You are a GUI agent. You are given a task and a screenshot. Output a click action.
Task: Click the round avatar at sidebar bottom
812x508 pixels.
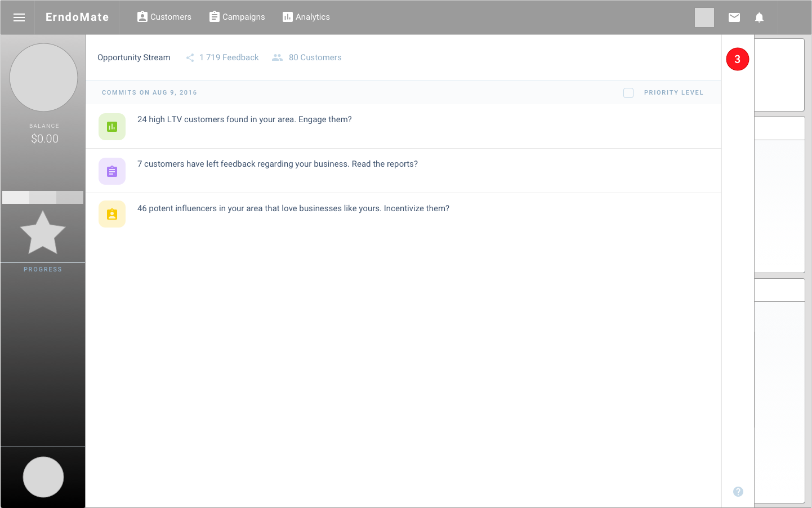click(x=43, y=477)
